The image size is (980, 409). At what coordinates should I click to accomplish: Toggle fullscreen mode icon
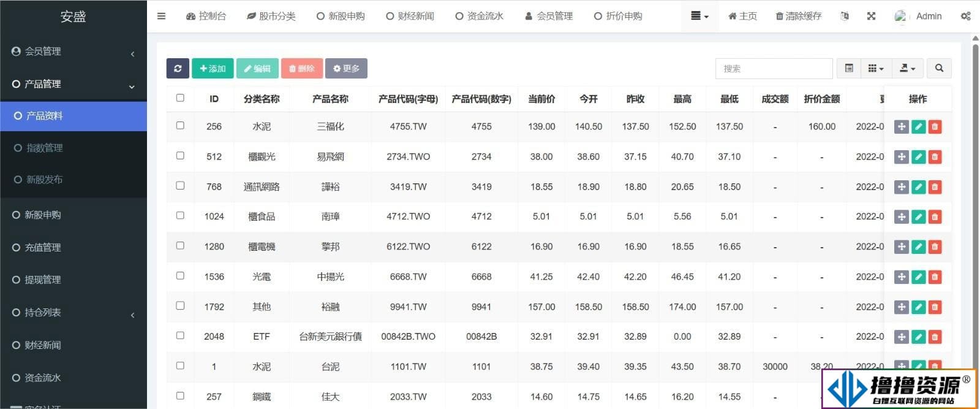click(x=871, y=16)
